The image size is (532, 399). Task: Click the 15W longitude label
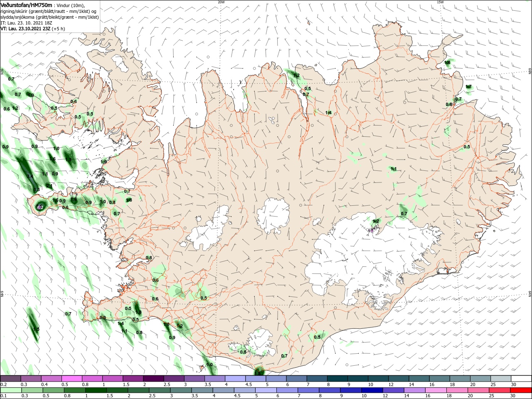(440, 2)
